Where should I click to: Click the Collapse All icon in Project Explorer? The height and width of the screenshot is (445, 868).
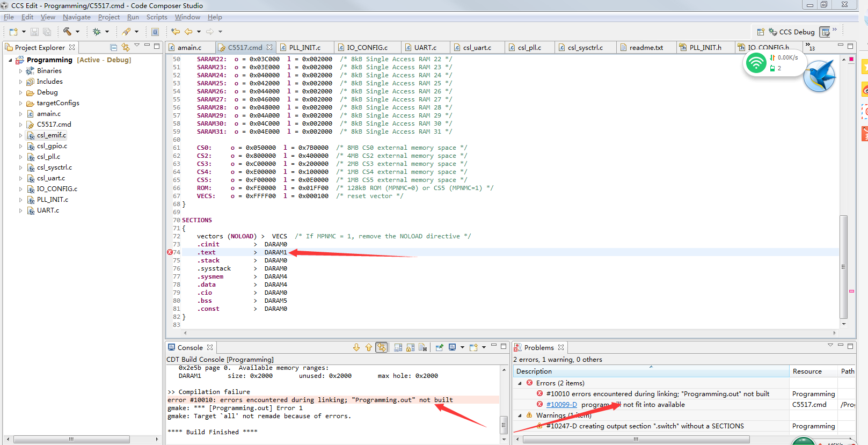point(113,47)
